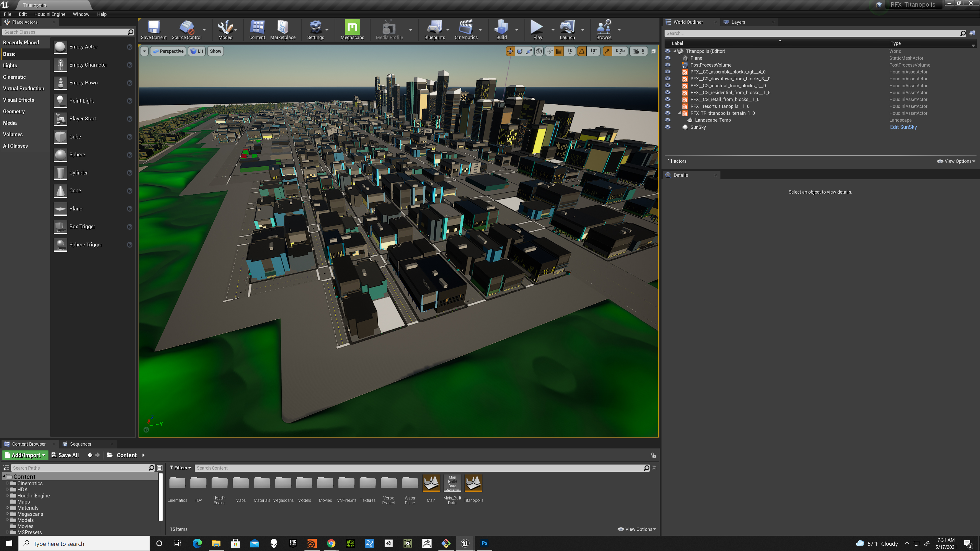Open Photoshop from the Windows taskbar
The height and width of the screenshot is (551, 980).
click(484, 543)
